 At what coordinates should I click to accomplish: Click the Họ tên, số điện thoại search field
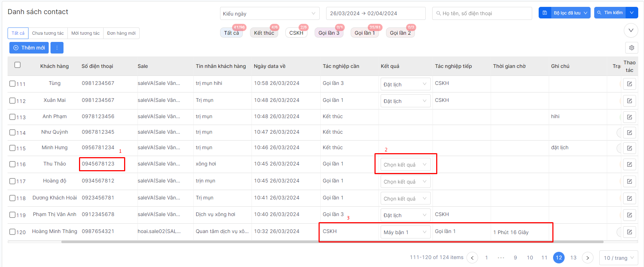(482, 13)
